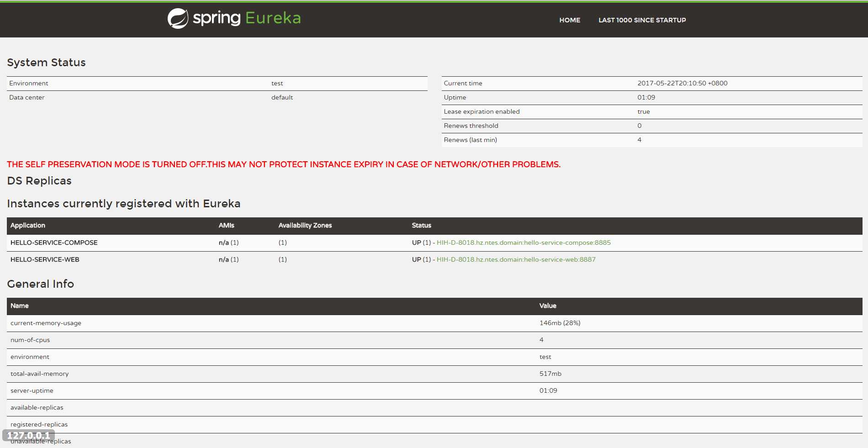Click the System Status Uptime value 01:09

pos(646,97)
